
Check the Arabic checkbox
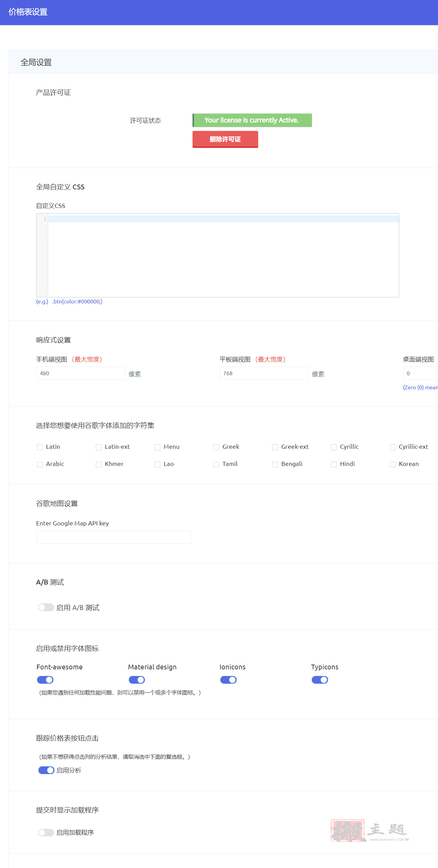[40, 465]
